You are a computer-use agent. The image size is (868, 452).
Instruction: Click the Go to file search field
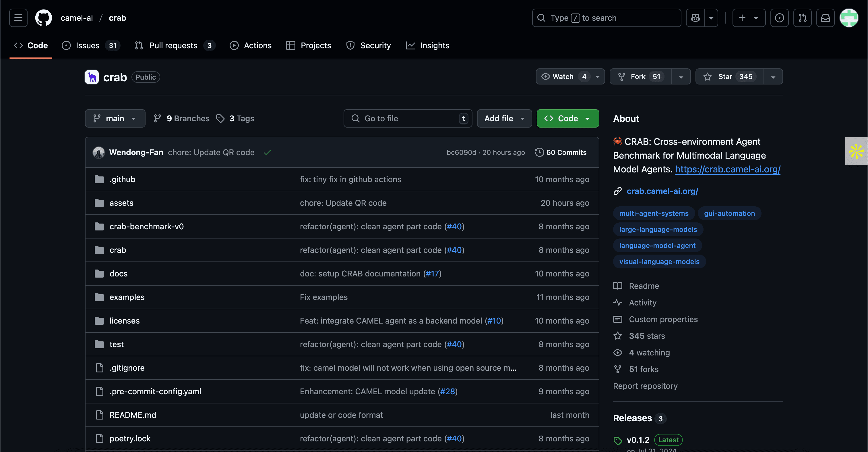click(408, 118)
